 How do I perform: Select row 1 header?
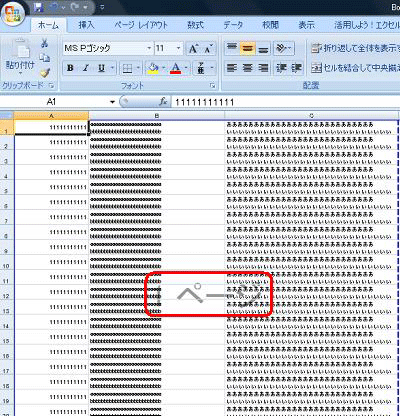[7, 128]
